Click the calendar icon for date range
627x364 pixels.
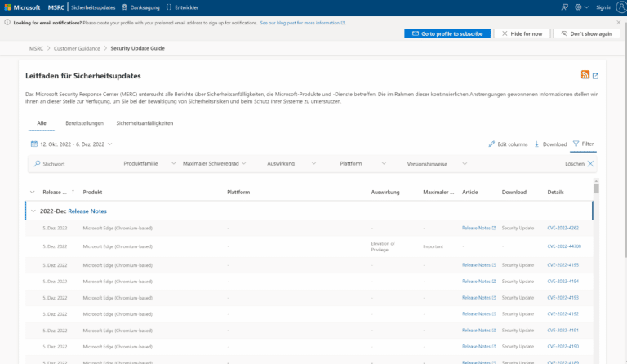34,144
